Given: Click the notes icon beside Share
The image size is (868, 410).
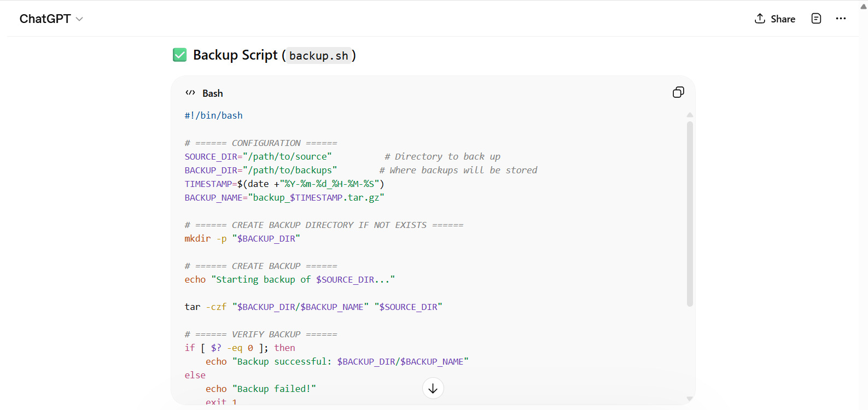Looking at the screenshot, I should pos(816,19).
